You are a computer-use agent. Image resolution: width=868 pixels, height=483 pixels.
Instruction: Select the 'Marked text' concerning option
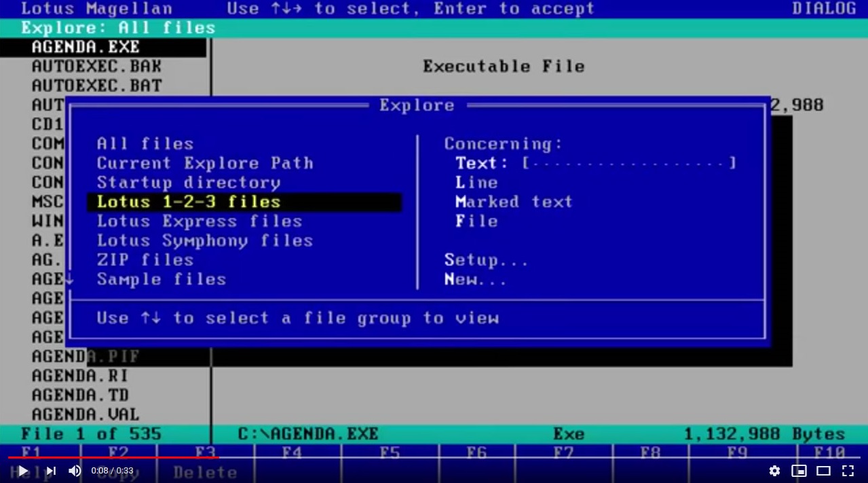[x=514, y=202]
